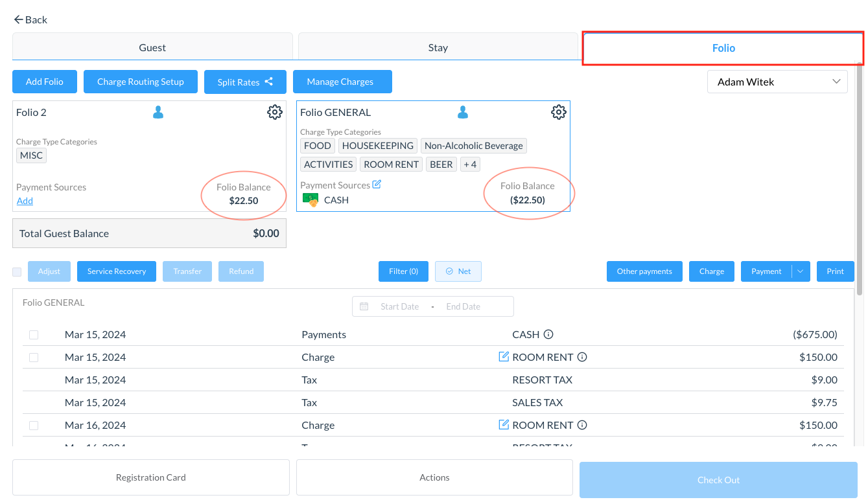Select the Mar 15 Charge row checkbox
Viewport: 868px width, 502px height.
pos(34,358)
